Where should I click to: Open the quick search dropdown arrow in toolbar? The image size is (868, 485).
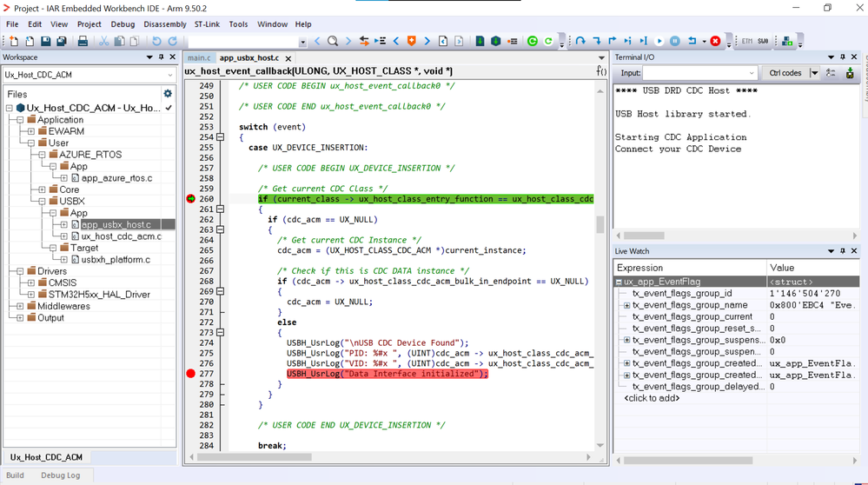303,42
